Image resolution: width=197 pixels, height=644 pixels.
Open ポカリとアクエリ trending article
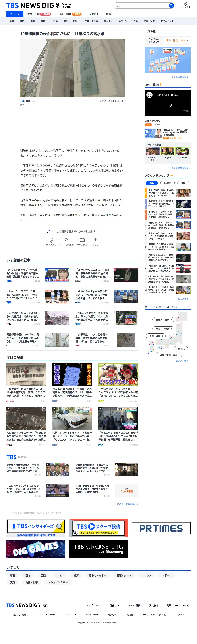click(38, 296)
